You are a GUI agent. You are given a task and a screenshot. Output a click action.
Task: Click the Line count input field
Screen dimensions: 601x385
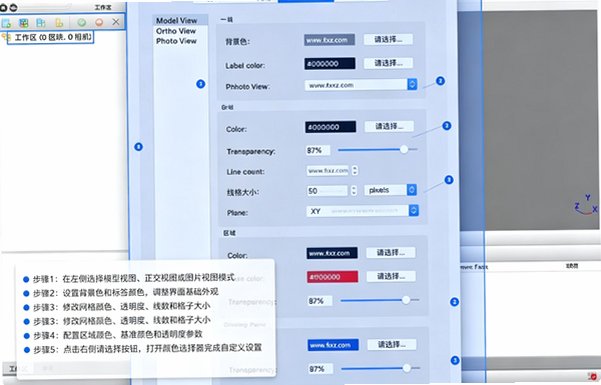[x=328, y=171]
